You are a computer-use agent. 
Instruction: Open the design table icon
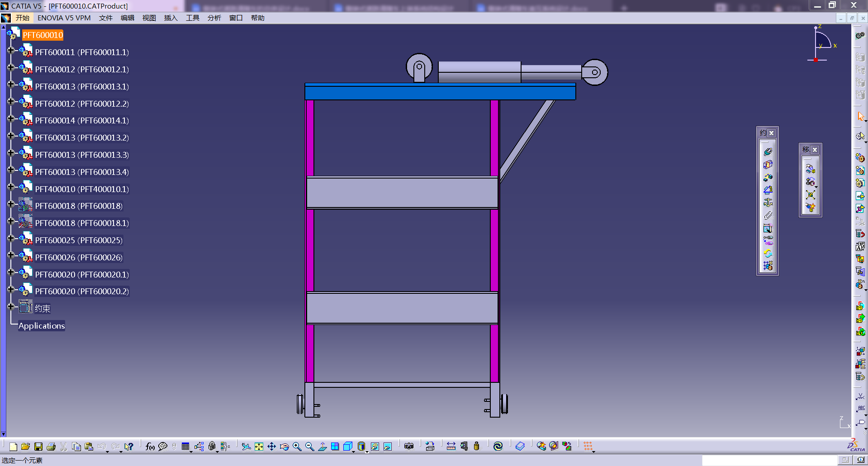(x=185, y=447)
